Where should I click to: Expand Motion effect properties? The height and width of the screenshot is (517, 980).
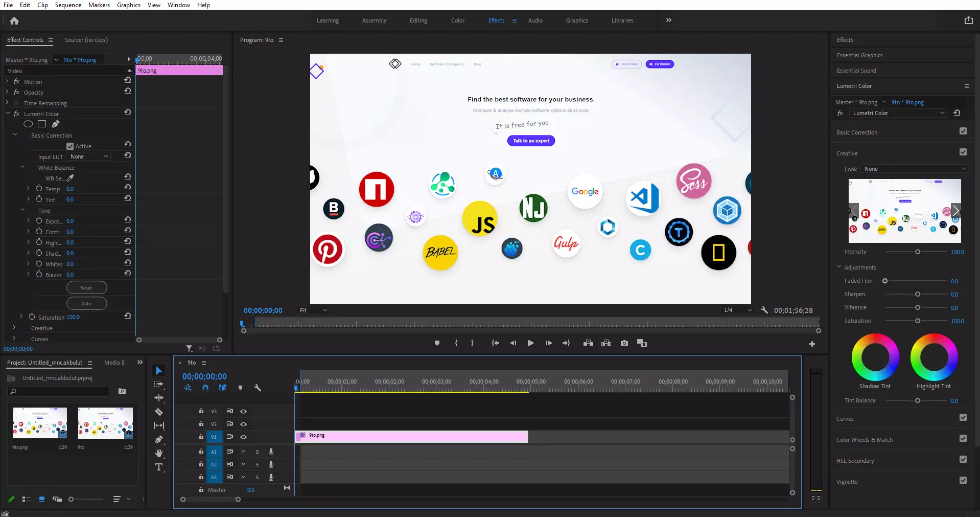[x=7, y=81]
